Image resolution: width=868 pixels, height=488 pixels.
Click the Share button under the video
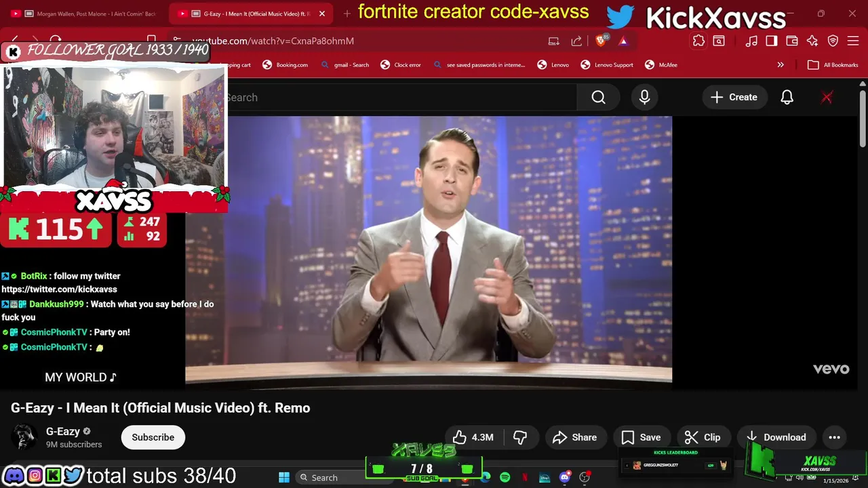click(574, 437)
